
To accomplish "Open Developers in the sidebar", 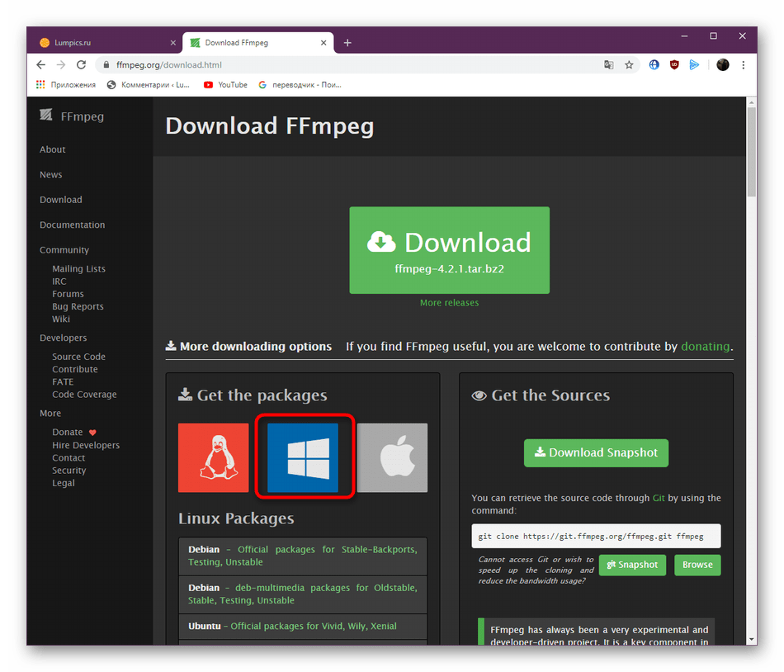I will point(64,338).
